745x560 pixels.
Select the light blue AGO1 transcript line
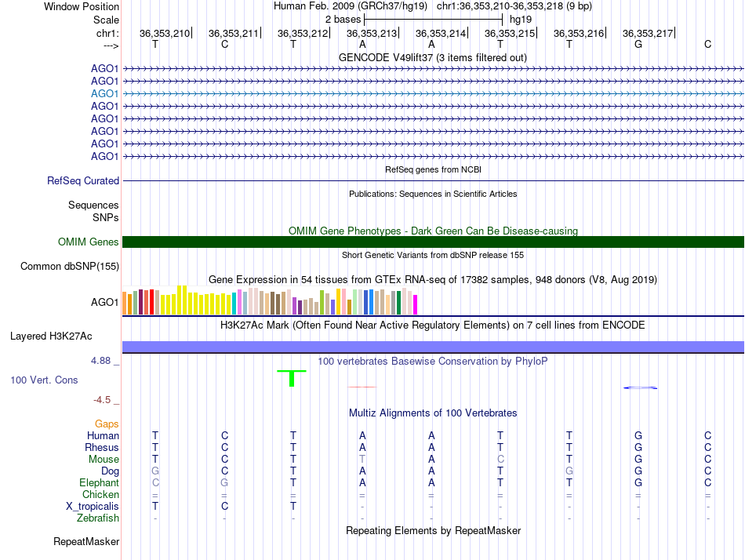click(x=433, y=93)
